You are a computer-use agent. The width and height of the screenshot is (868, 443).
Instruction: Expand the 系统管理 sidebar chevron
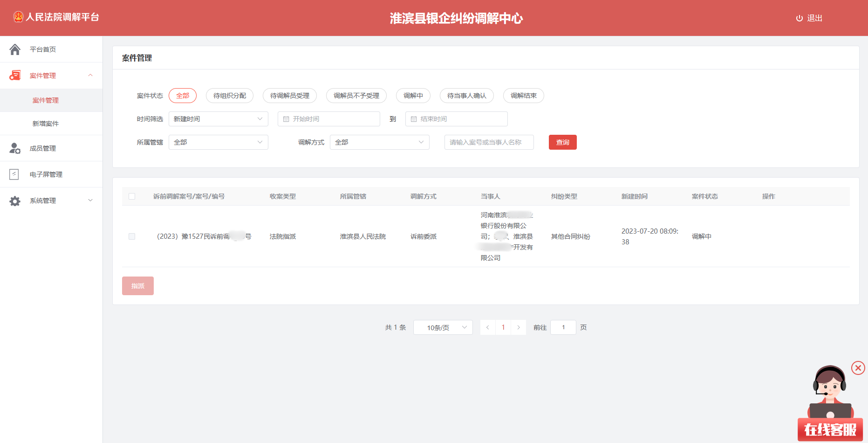point(90,201)
